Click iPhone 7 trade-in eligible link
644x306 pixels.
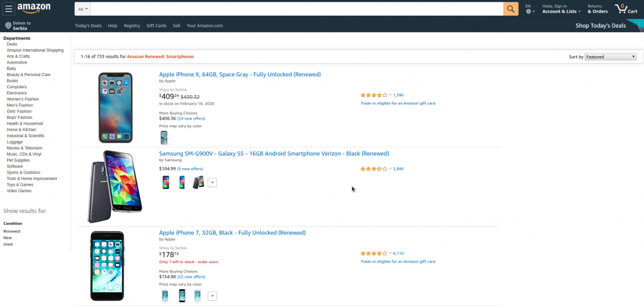[397, 261]
